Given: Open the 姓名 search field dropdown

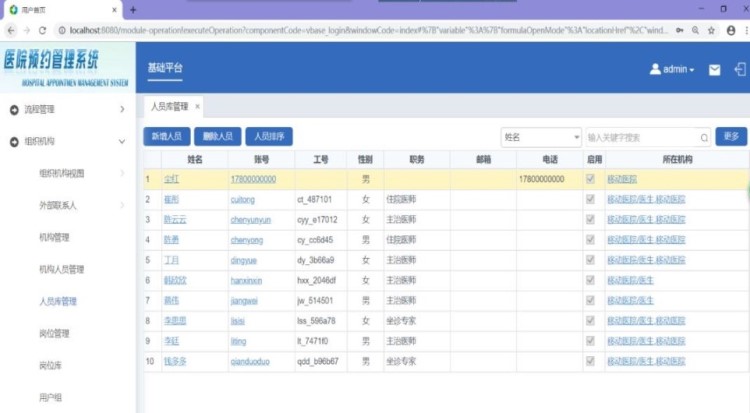Looking at the screenshot, I should click(x=576, y=137).
